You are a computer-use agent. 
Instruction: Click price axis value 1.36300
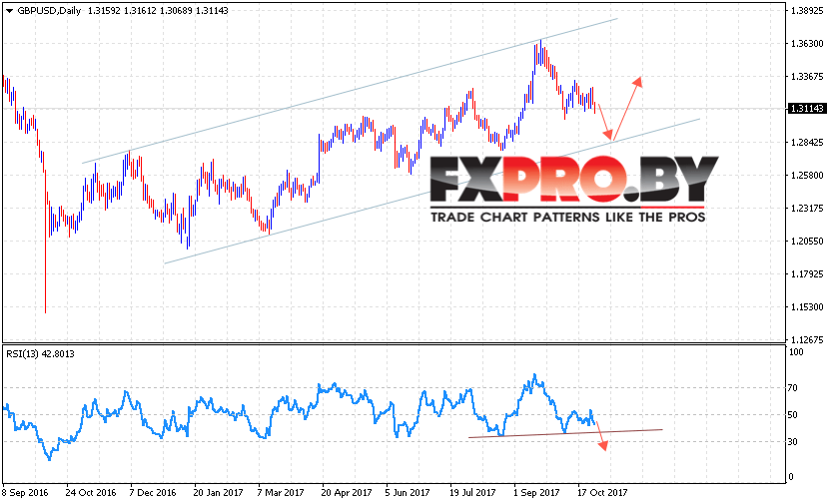click(807, 43)
